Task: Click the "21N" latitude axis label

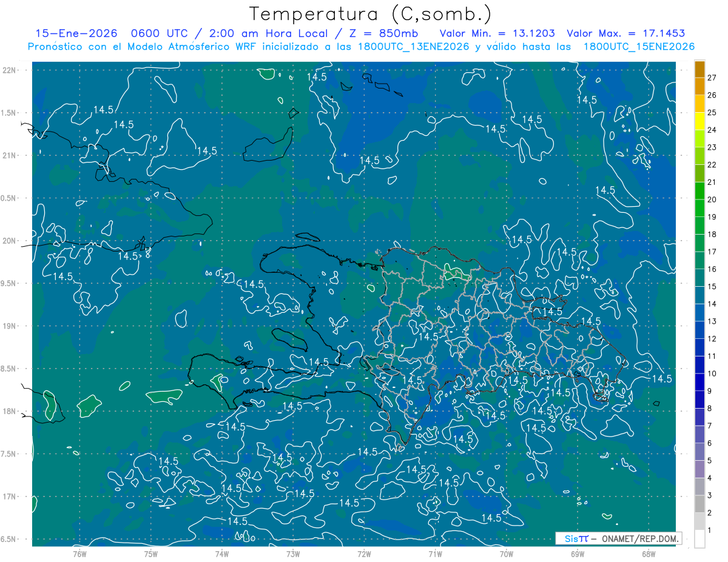Action: tap(9, 155)
